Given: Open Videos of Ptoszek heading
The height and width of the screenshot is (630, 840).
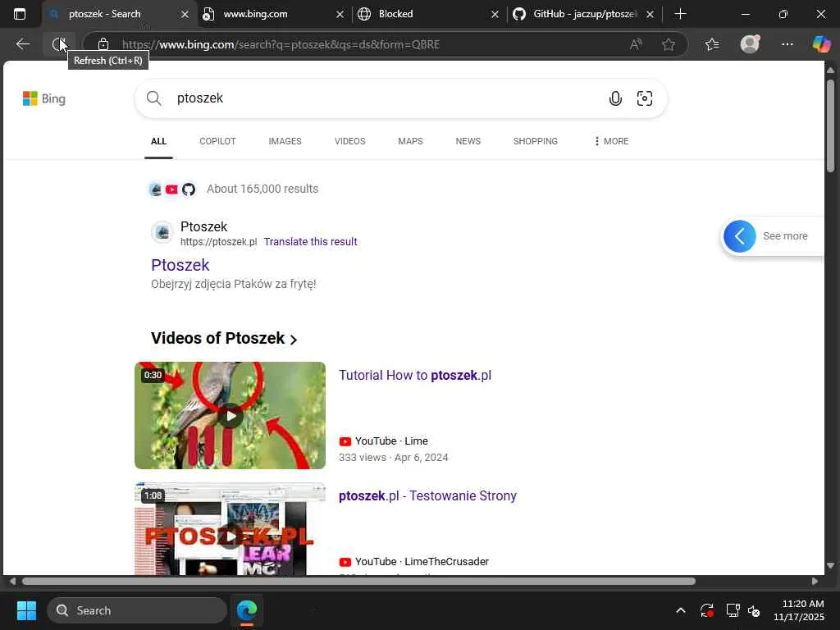Looking at the screenshot, I should [x=224, y=339].
